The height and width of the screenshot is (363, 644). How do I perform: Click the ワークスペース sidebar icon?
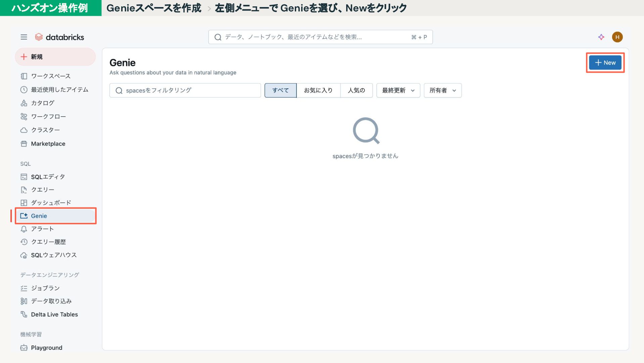[x=24, y=76]
